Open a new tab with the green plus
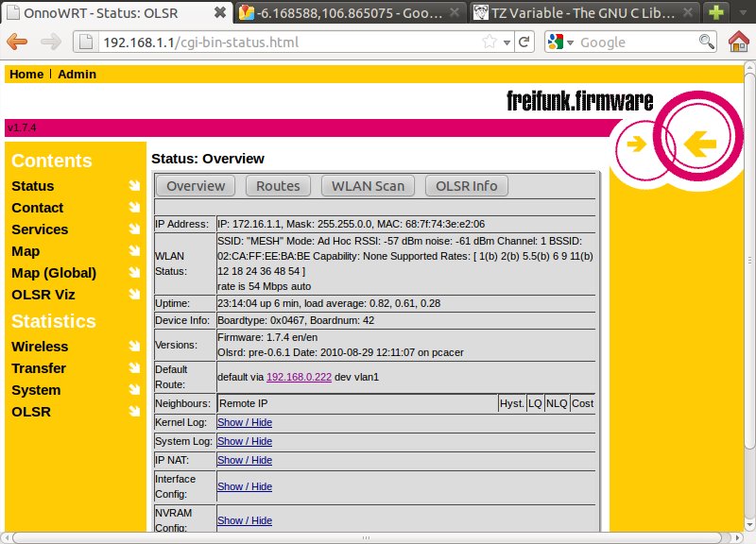The image size is (756, 544). pyautogui.click(x=716, y=12)
